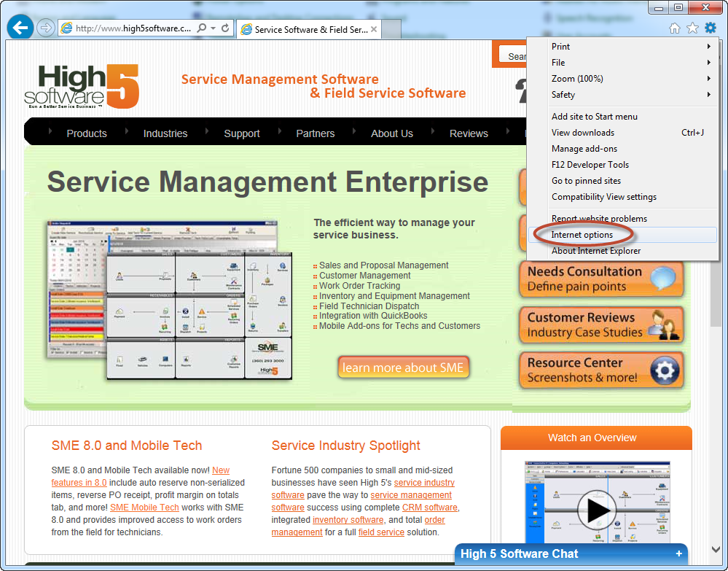Viewport: 728px width, 571px height.
Task: Open the Products navigation menu
Action: 87,133
